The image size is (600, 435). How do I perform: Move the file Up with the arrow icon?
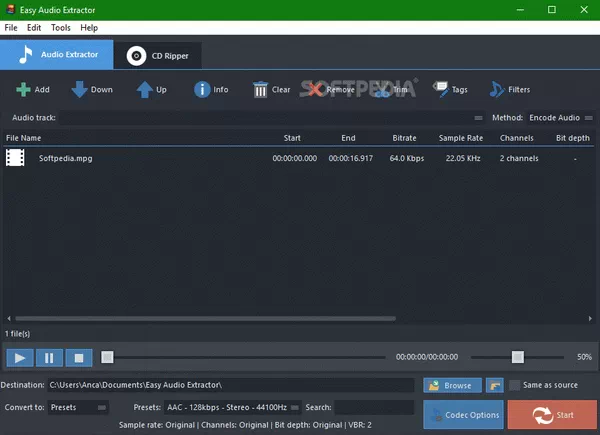tap(144, 90)
